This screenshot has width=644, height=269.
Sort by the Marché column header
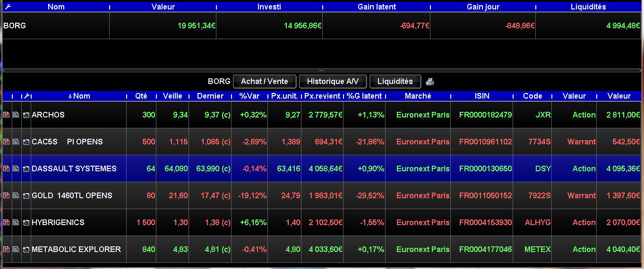click(418, 96)
